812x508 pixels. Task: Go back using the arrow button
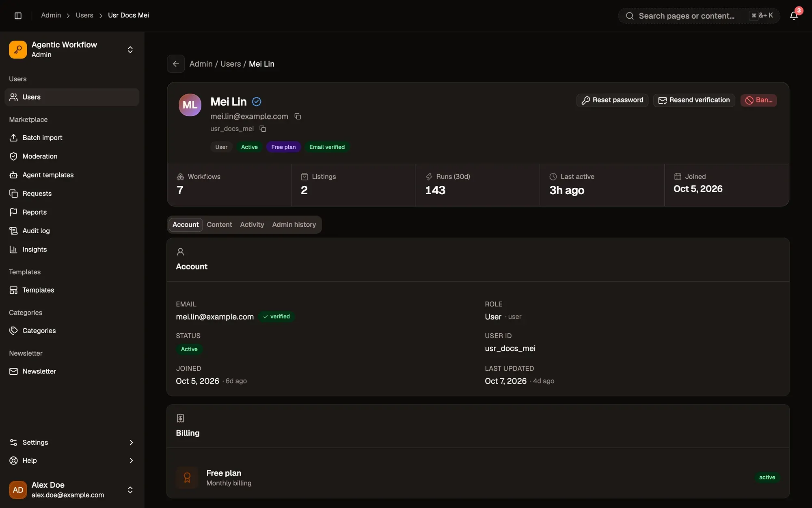[x=176, y=64]
